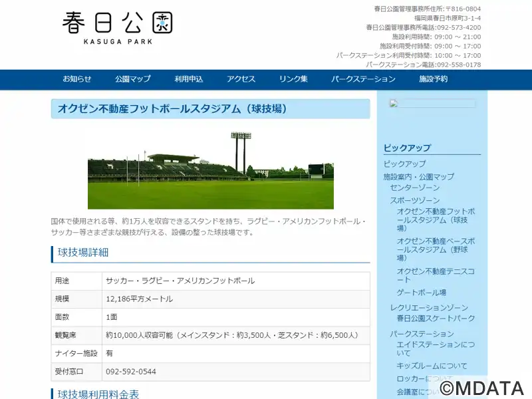This screenshot has width=532, height=399.
Task: Open the パークステーション menu item in the blue bar
Action: (x=363, y=79)
